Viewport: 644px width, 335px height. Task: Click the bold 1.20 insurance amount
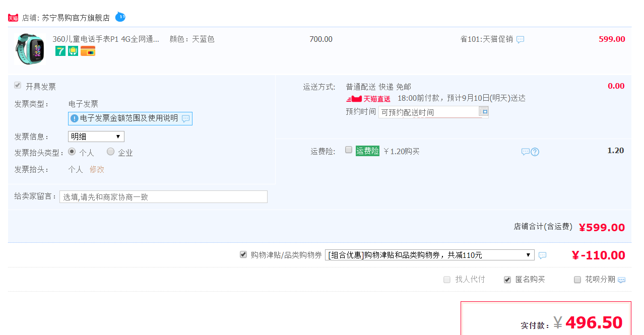pyautogui.click(x=616, y=151)
